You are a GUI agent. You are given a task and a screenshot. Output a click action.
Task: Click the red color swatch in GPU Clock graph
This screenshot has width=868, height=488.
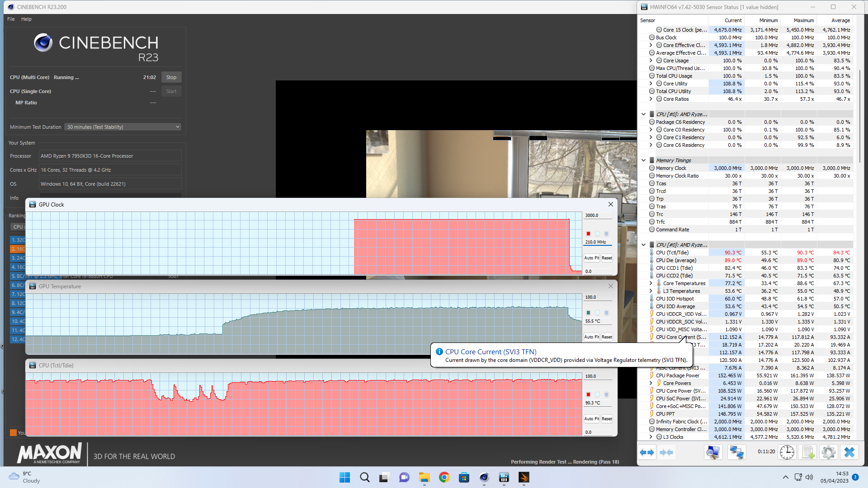tap(588, 234)
